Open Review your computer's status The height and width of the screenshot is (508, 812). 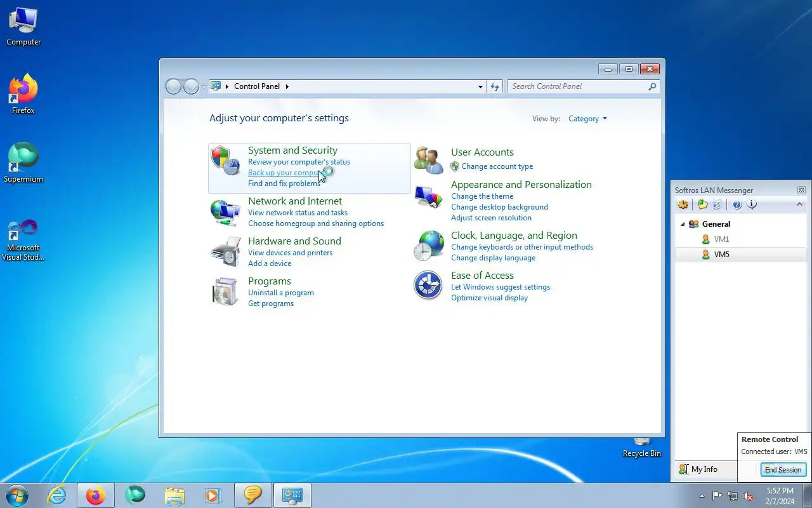(299, 162)
